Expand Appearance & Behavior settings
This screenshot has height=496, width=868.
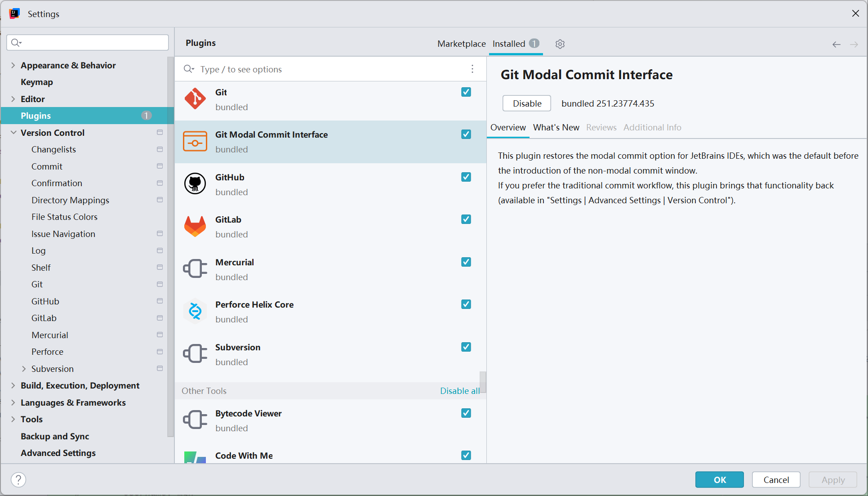click(x=13, y=65)
